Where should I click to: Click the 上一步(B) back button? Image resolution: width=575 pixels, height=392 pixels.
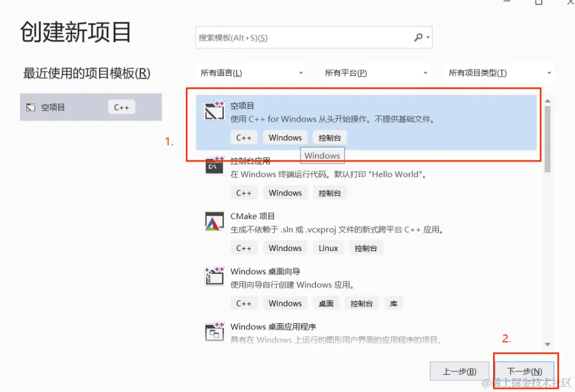[460, 371]
